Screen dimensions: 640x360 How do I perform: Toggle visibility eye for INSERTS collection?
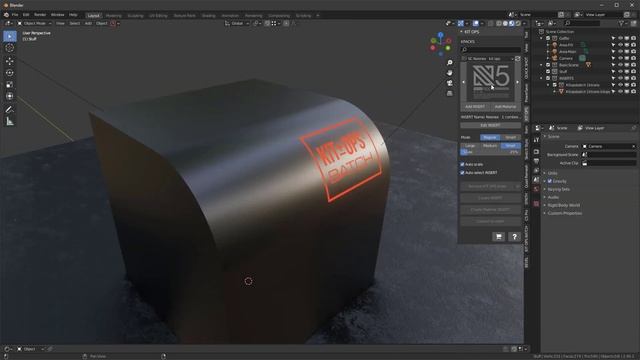620,78
